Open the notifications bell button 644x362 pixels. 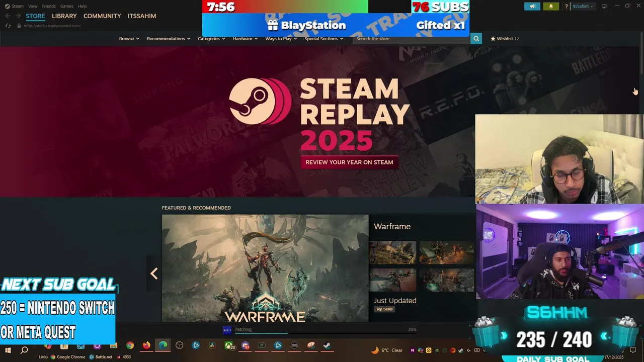pos(551,6)
